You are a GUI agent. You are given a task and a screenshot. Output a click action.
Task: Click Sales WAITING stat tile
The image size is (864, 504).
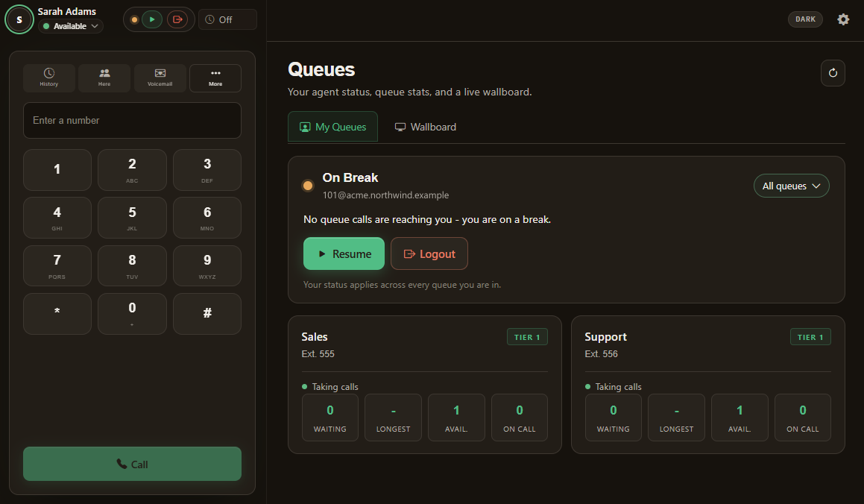(330, 418)
